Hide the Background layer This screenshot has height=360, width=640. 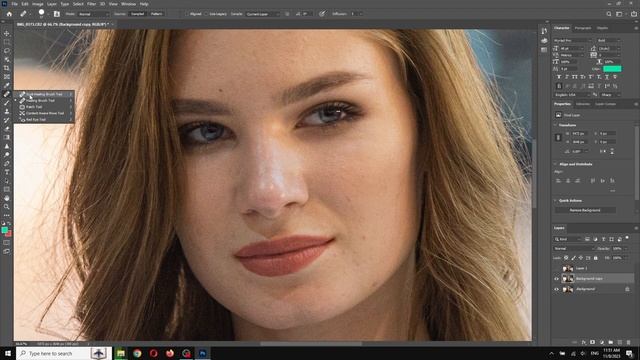[x=556, y=289]
